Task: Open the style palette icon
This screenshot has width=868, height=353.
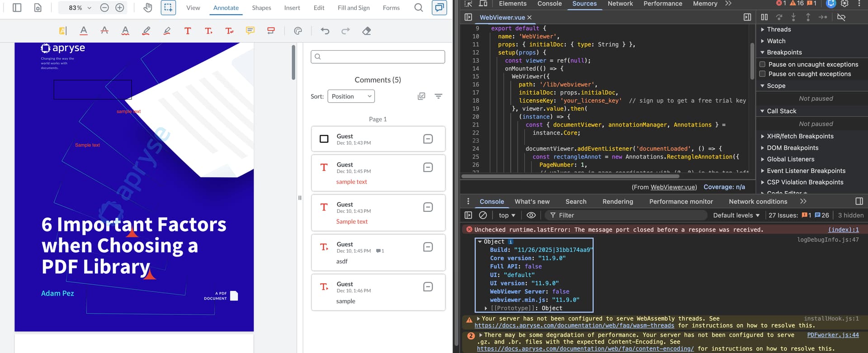Action: coord(298,31)
